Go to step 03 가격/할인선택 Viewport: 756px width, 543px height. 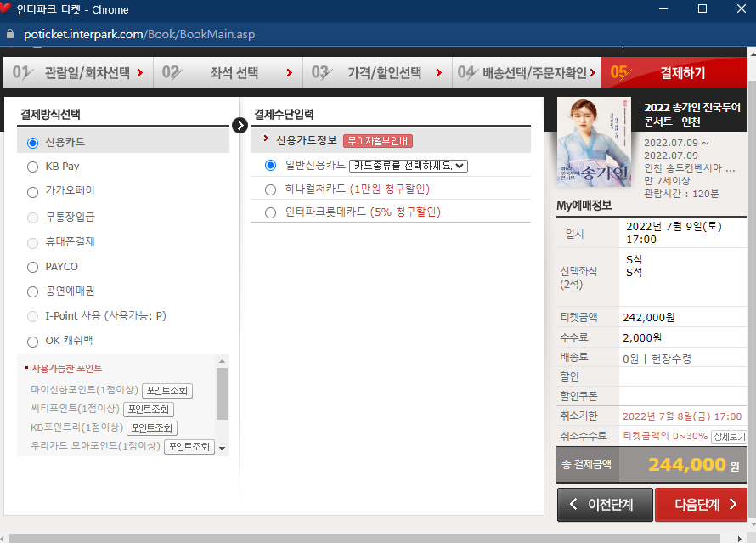click(377, 73)
